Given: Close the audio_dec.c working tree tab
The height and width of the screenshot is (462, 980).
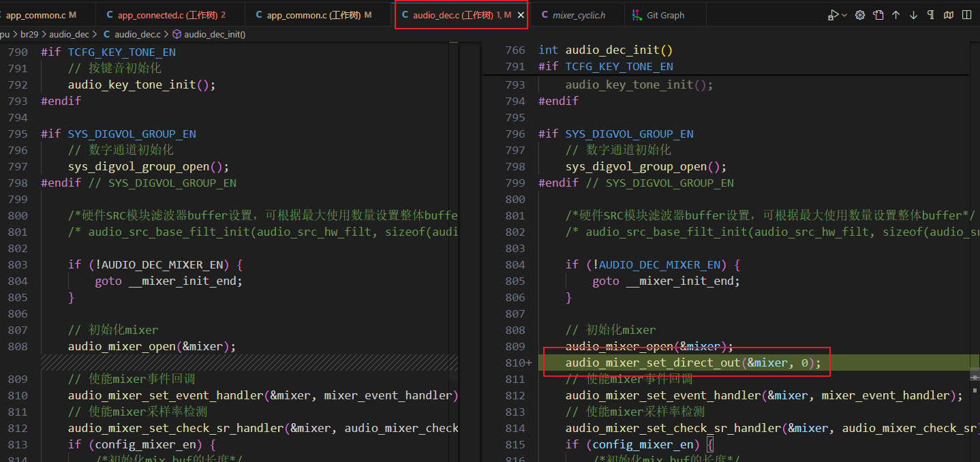Looking at the screenshot, I should [x=521, y=15].
